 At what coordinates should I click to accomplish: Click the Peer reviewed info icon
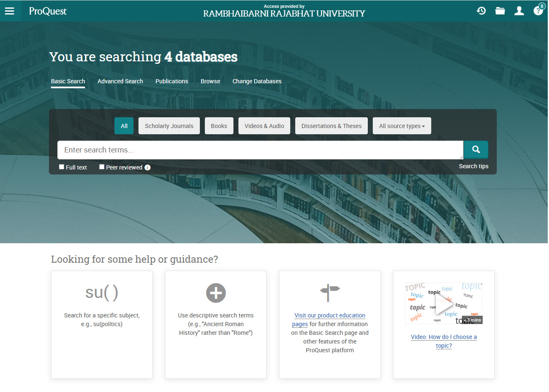click(147, 167)
